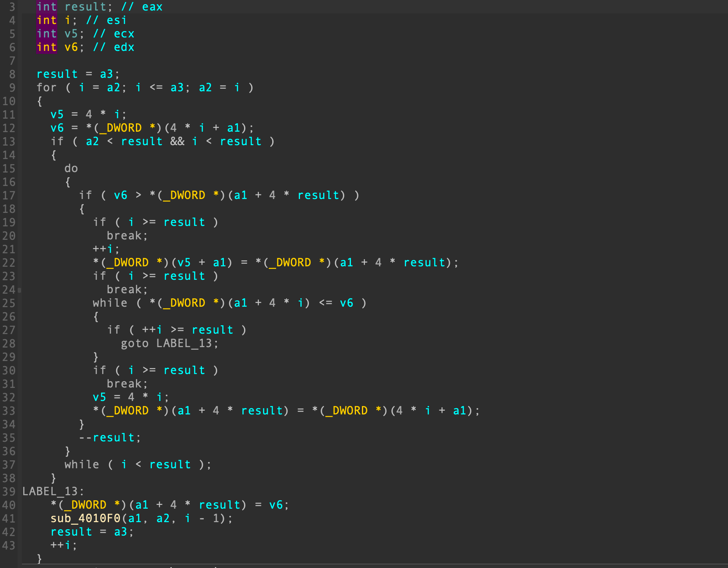This screenshot has height=568, width=728.
Task: Click the '// ecx' register comment
Action: point(114,34)
